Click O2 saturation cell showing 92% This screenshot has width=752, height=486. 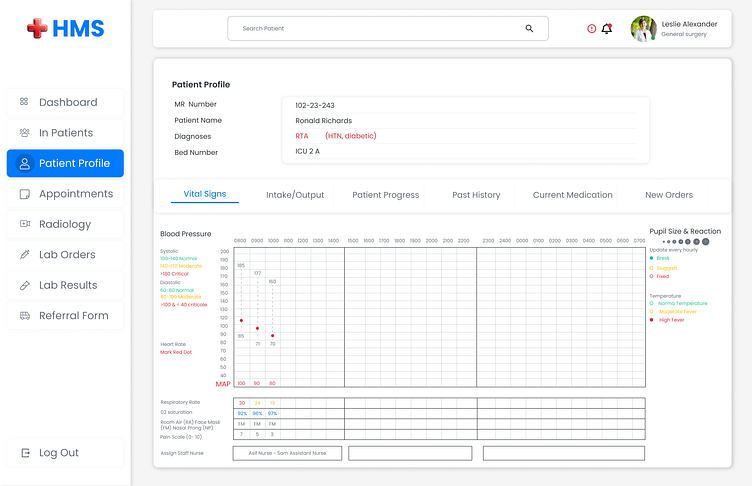point(242,414)
